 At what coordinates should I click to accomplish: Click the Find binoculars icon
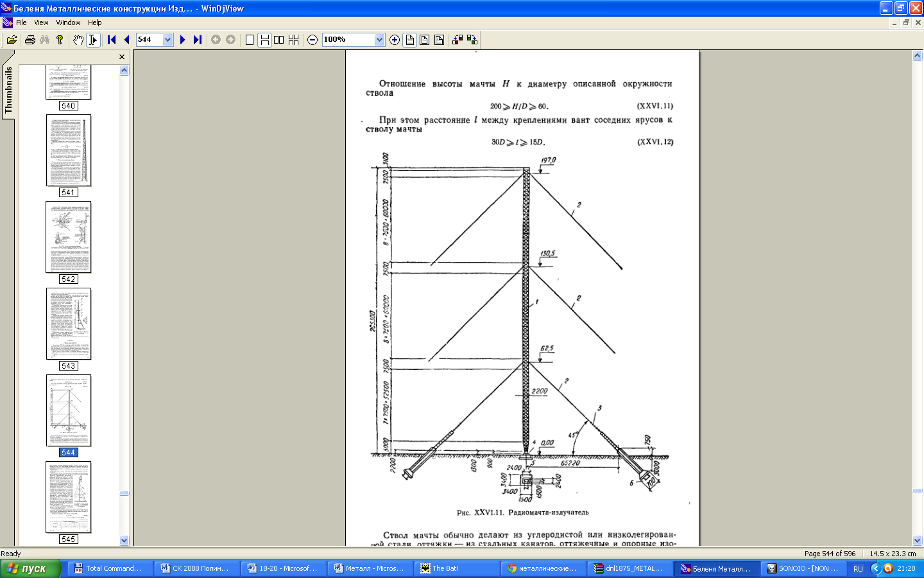(x=44, y=40)
